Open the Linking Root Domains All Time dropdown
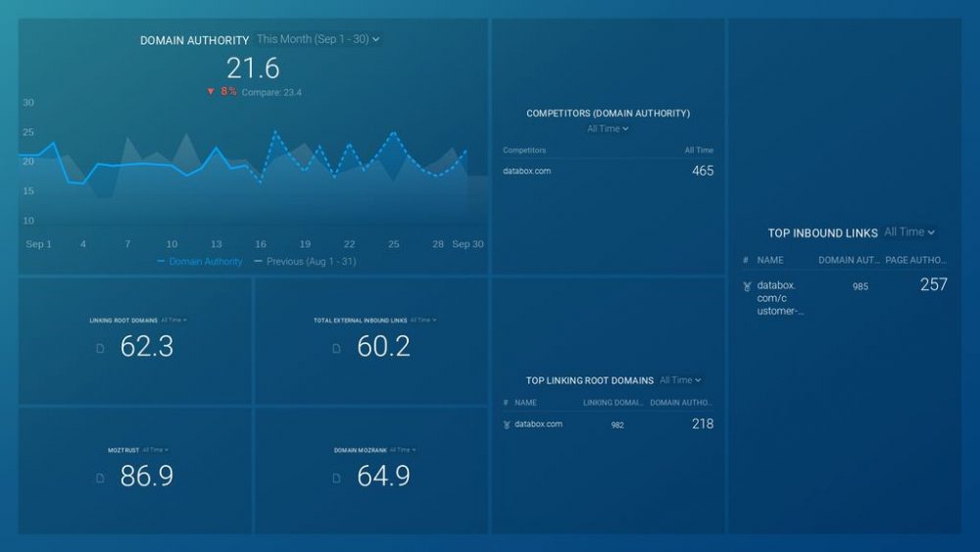The image size is (980, 552). pos(173,320)
